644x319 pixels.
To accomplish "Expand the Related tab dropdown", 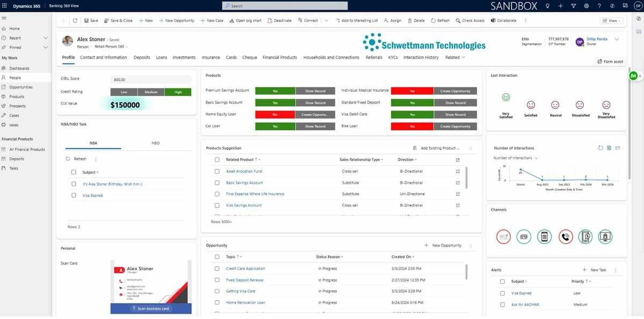I will [x=455, y=57].
